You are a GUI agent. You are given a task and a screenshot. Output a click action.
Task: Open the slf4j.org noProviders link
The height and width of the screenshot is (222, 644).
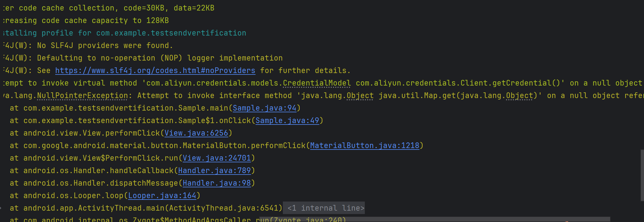(x=155, y=70)
